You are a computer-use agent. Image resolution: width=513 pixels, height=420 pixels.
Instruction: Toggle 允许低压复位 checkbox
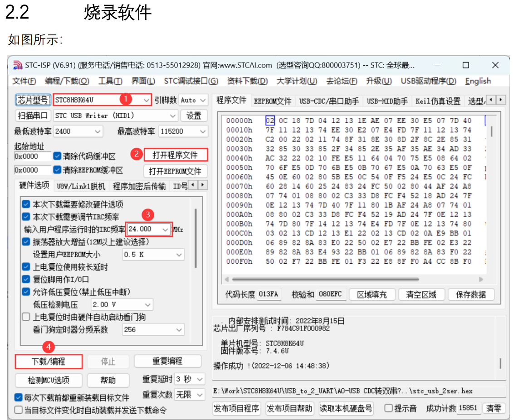click(x=26, y=292)
